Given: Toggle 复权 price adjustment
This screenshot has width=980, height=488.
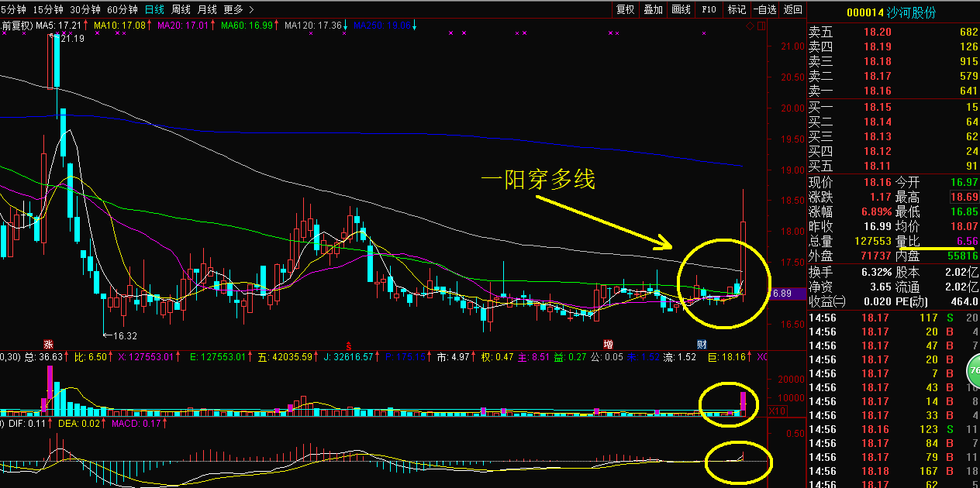Looking at the screenshot, I should point(625,9).
